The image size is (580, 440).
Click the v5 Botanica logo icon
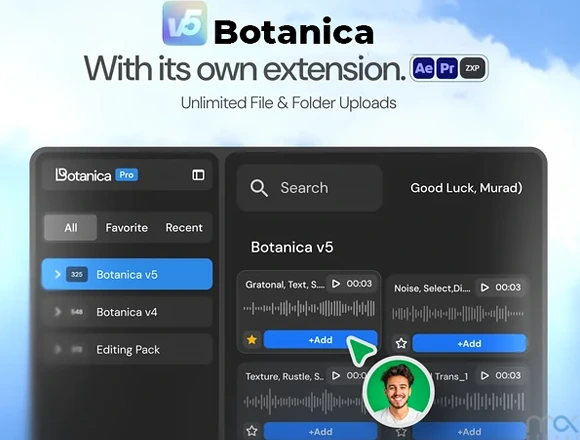(185, 23)
